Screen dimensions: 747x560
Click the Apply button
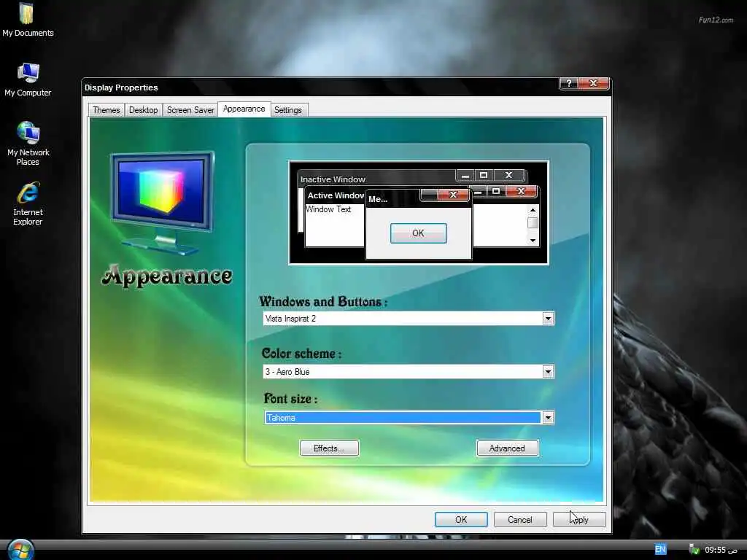click(x=579, y=519)
